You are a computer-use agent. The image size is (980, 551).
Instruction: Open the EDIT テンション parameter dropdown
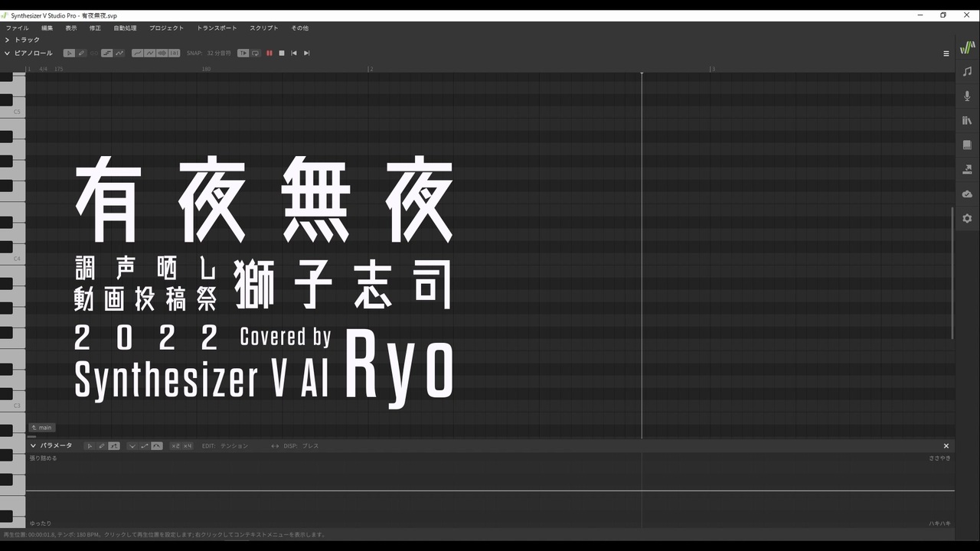pyautogui.click(x=234, y=445)
